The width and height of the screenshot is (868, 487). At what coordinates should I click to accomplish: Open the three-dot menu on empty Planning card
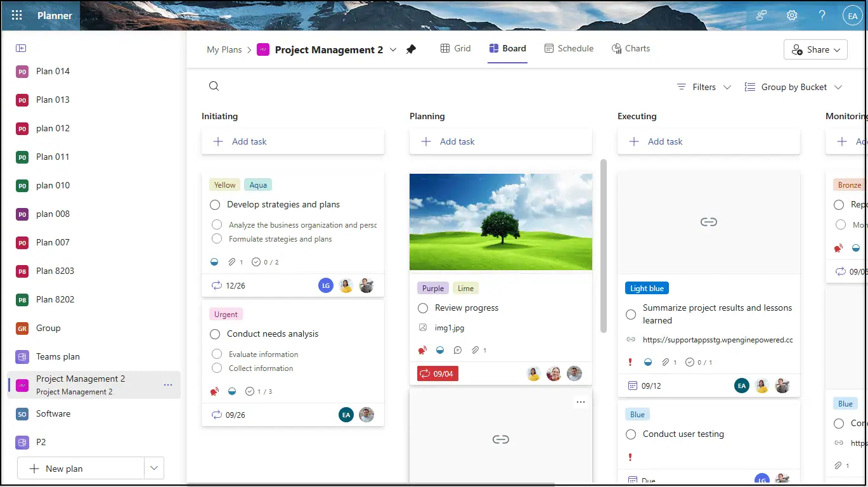click(581, 402)
